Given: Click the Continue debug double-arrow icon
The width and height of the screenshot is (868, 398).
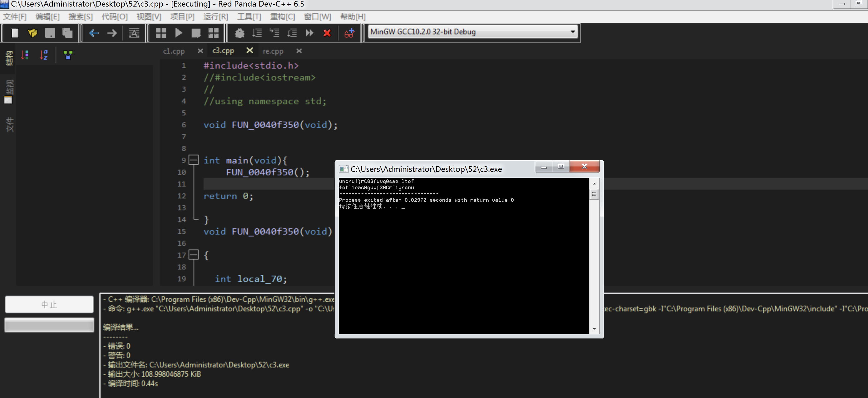Looking at the screenshot, I should coord(310,33).
